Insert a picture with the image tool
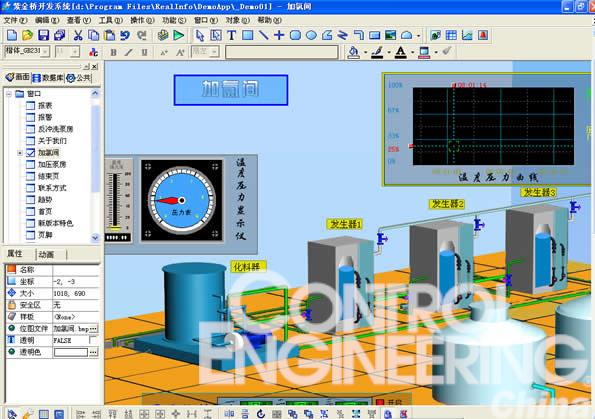 pos(390,35)
